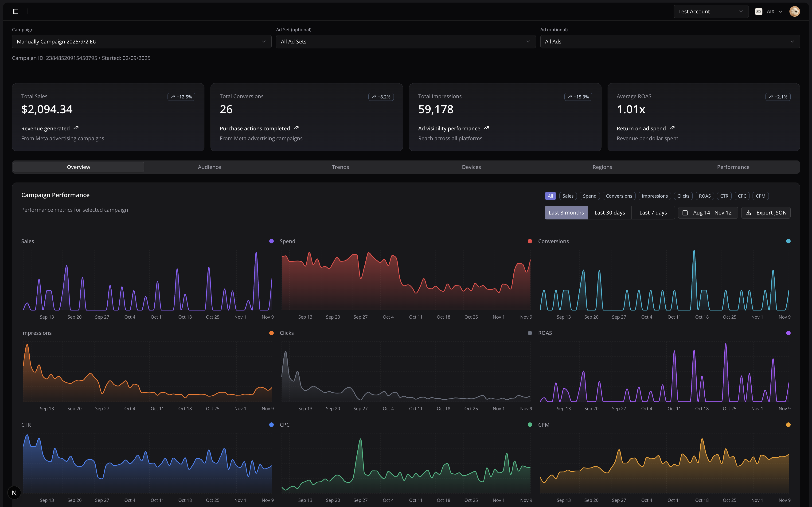This screenshot has width=812, height=507.
Task: Click the trend arrow next to +12.5%
Action: pyautogui.click(x=173, y=97)
